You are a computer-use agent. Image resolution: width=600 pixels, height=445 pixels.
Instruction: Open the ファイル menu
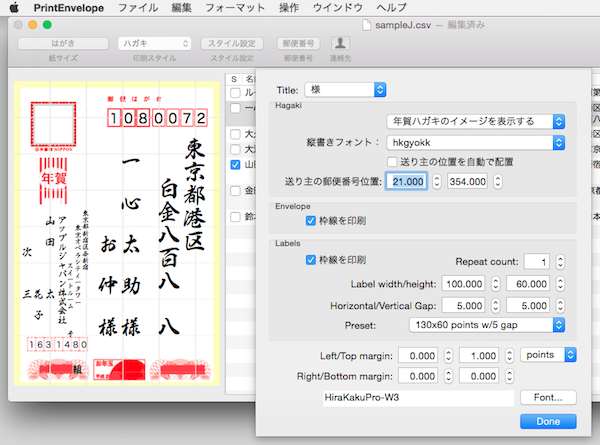[x=138, y=8]
